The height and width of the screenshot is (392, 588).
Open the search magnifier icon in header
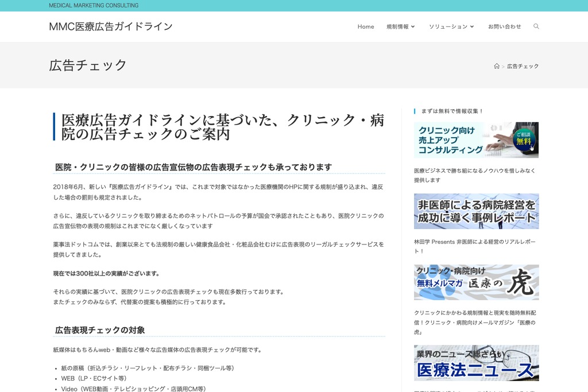click(536, 26)
